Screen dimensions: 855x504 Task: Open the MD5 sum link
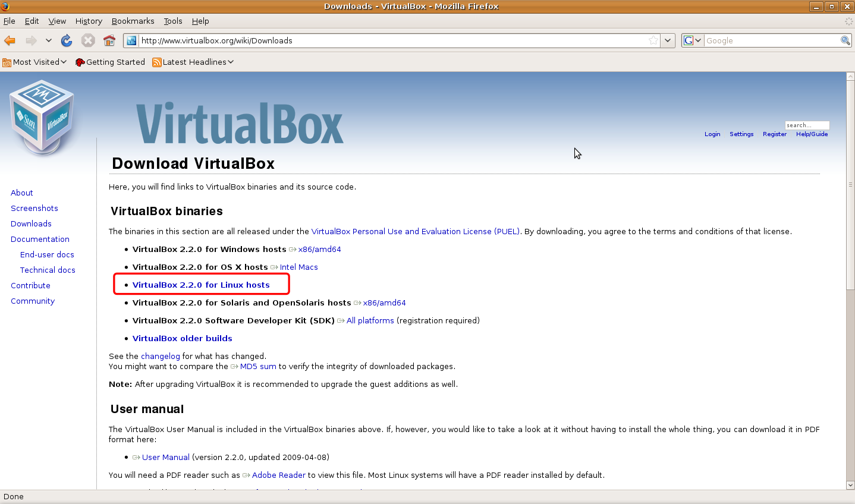[258, 366]
